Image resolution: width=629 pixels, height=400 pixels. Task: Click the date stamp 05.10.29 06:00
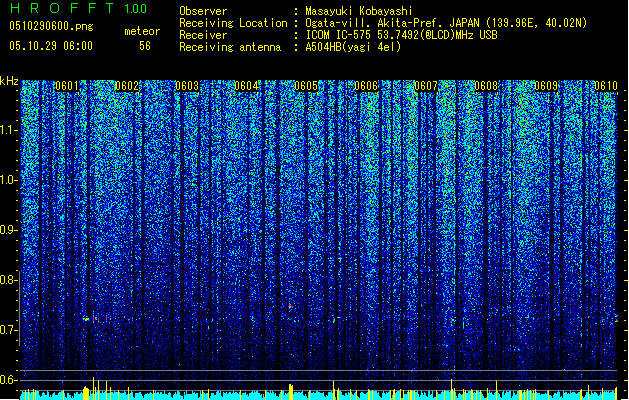[51, 46]
